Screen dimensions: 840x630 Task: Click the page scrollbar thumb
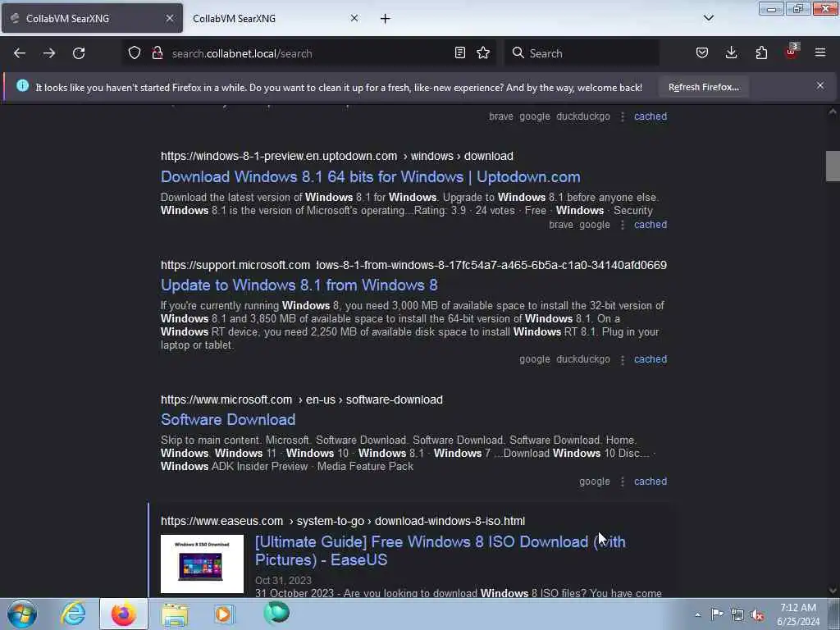833,166
